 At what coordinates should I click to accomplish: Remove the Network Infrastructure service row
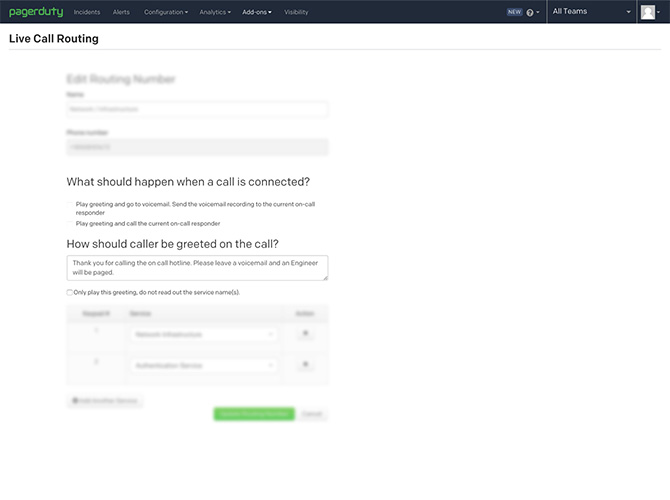tap(305, 335)
